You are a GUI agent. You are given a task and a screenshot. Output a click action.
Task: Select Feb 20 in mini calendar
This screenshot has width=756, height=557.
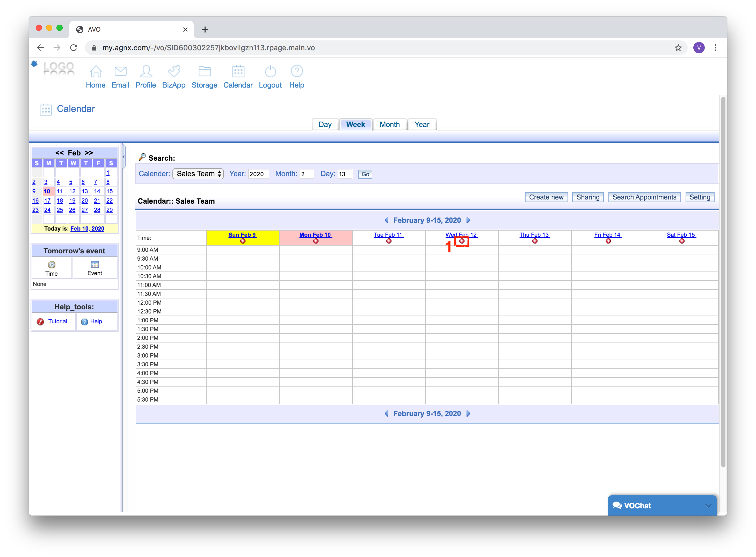85,201
